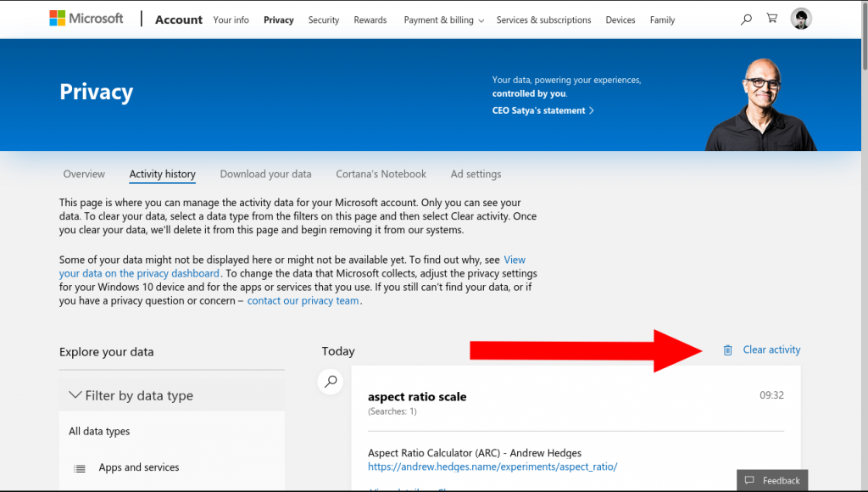The image size is (868, 492).
Task: Open the search magnifier in top navigation
Action: (745, 18)
